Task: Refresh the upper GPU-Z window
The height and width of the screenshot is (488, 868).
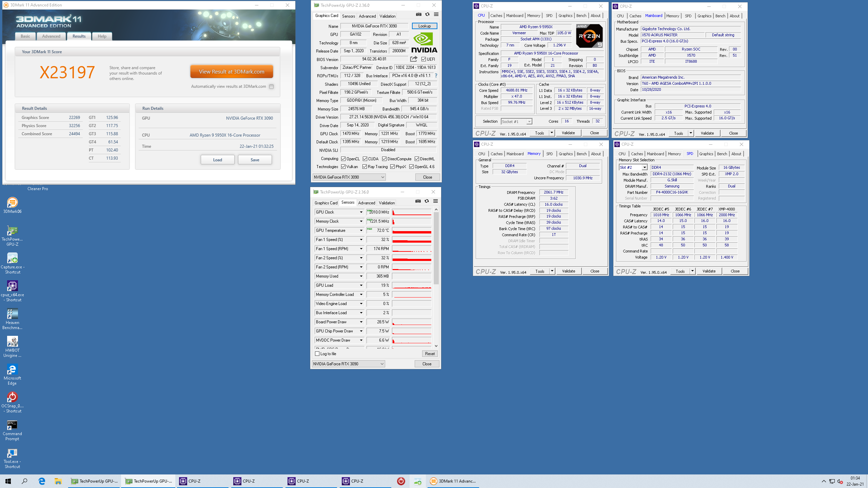Action: 427,14
